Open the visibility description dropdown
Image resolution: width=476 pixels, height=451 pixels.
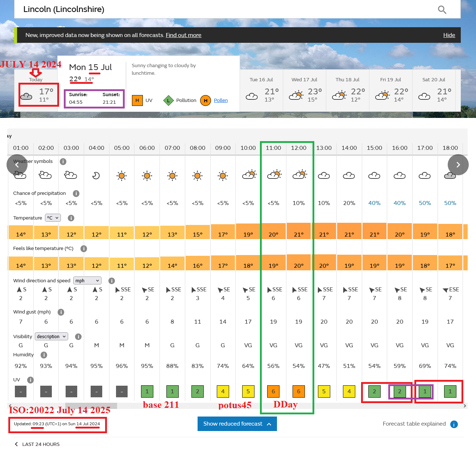pyautogui.click(x=51, y=336)
